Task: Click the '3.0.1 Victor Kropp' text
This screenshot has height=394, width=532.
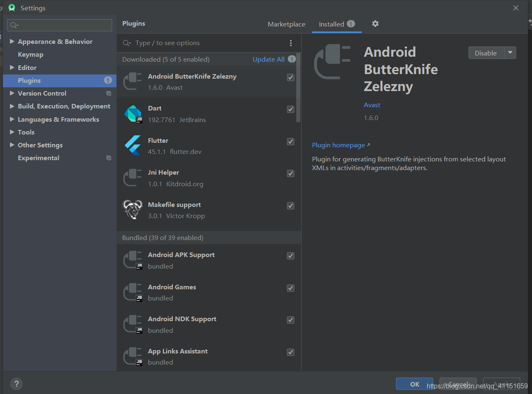Action: click(x=177, y=216)
